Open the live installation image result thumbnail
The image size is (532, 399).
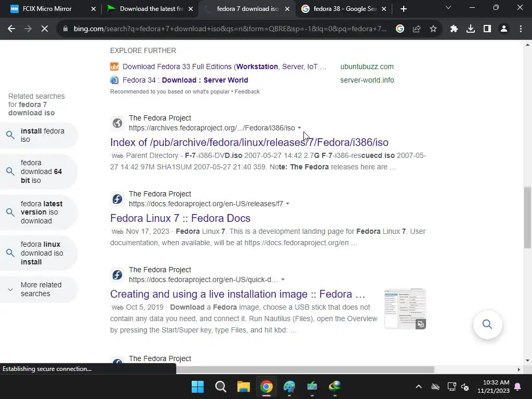(405, 309)
